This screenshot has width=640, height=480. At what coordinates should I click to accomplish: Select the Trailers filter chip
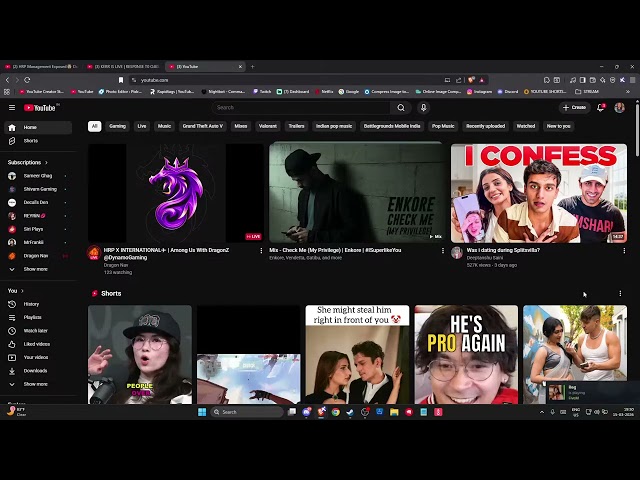[297, 126]
